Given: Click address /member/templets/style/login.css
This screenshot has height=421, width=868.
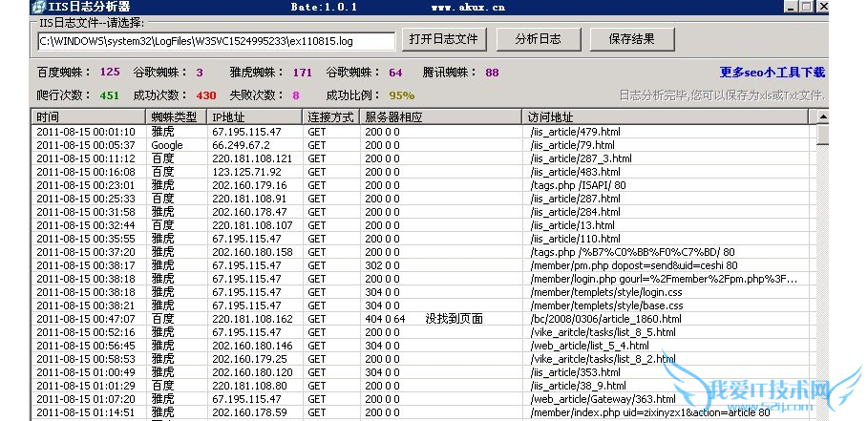Looking at the screenshot, I should pos(606,292).
